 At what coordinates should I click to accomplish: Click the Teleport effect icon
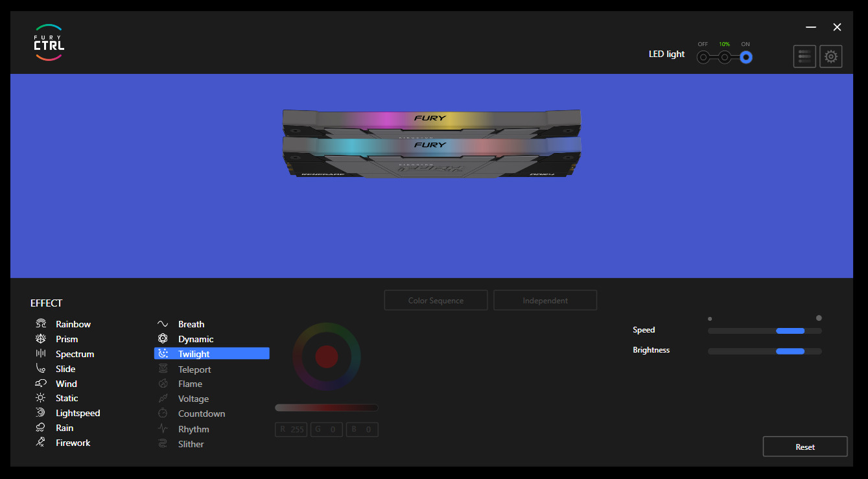coord(163,369)
